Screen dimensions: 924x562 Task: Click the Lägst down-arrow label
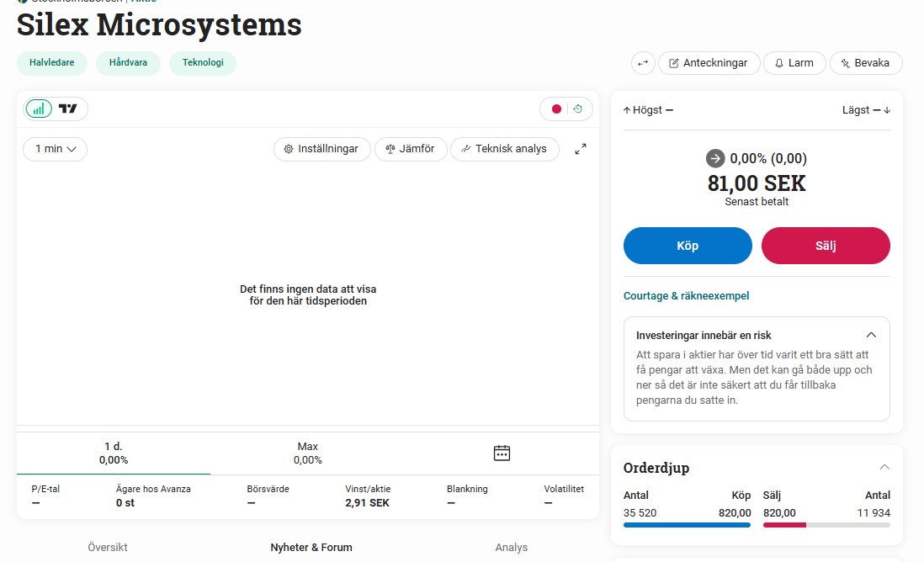866,110
